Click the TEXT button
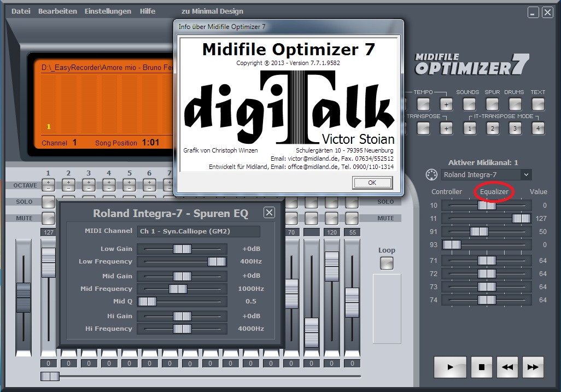 click(537, 104)
